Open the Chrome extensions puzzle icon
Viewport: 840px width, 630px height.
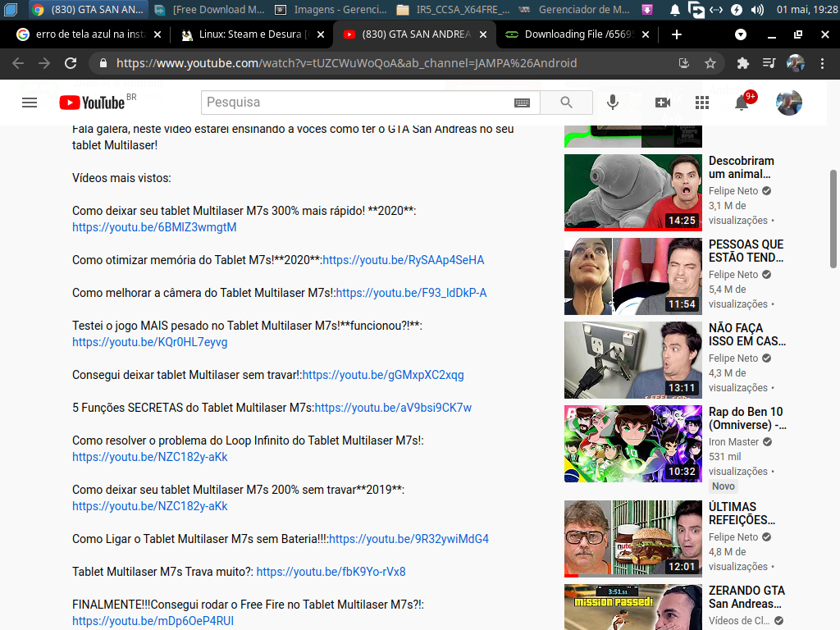(742, 63)
